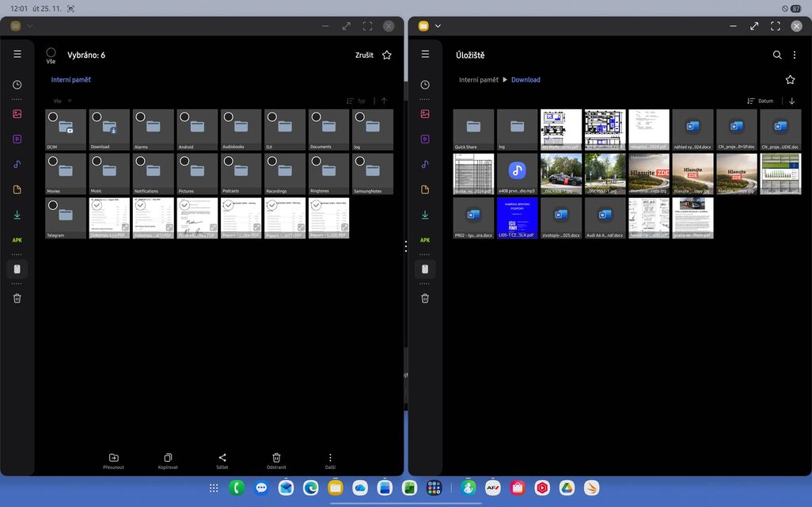This screenshot has width=812, height=507.
Task: Select the DCIM folder checkbox
Action: (53, 116)
